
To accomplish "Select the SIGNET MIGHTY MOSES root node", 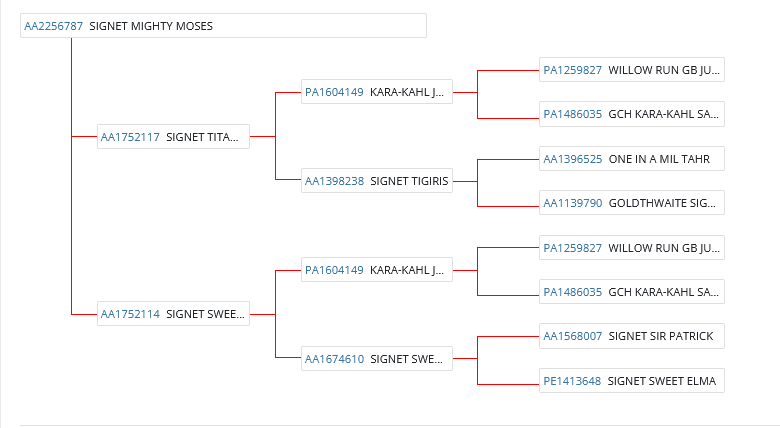I will point(151,26).
